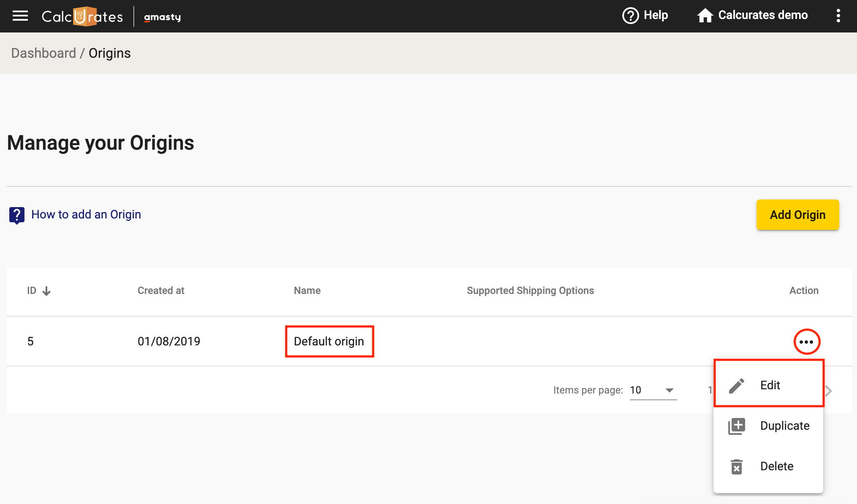This screenshot has width=857, height=504.
Task: Open the Items per page dropdown
Action: coord(653,390)
